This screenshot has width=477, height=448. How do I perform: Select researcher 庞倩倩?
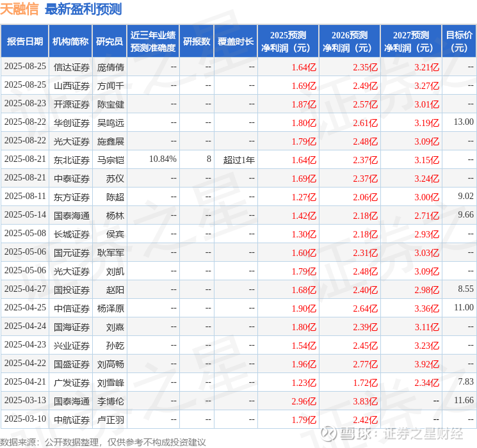110,67
